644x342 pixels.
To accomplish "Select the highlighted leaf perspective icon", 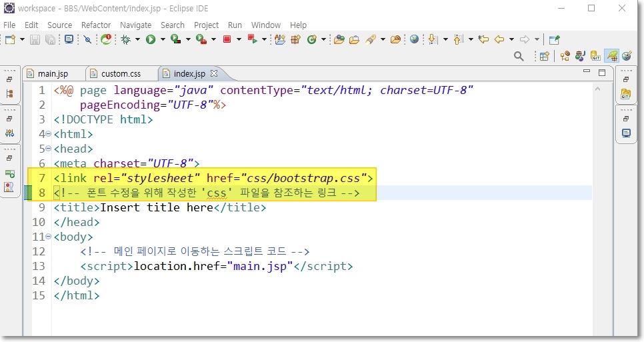I will 612,56.
